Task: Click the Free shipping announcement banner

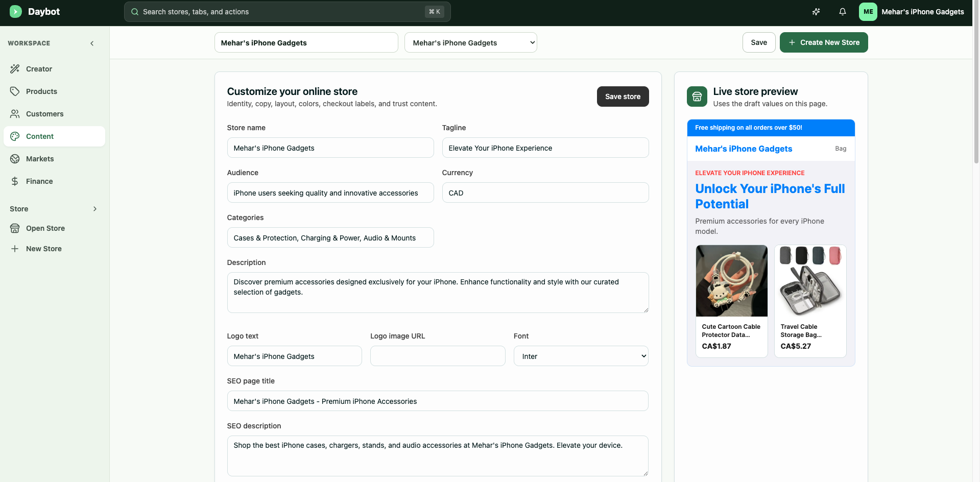Action: (771, 128)
